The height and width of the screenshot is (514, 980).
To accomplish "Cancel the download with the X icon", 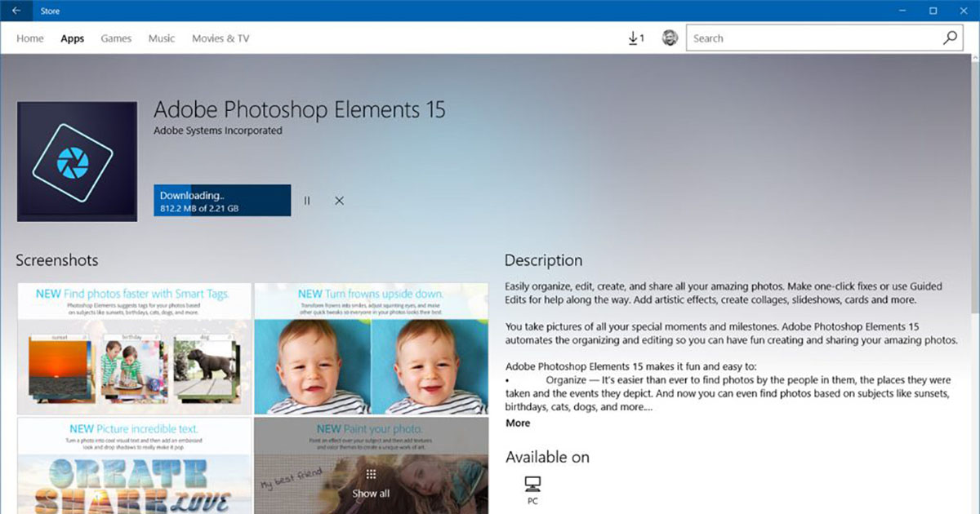I will point(339,201).
